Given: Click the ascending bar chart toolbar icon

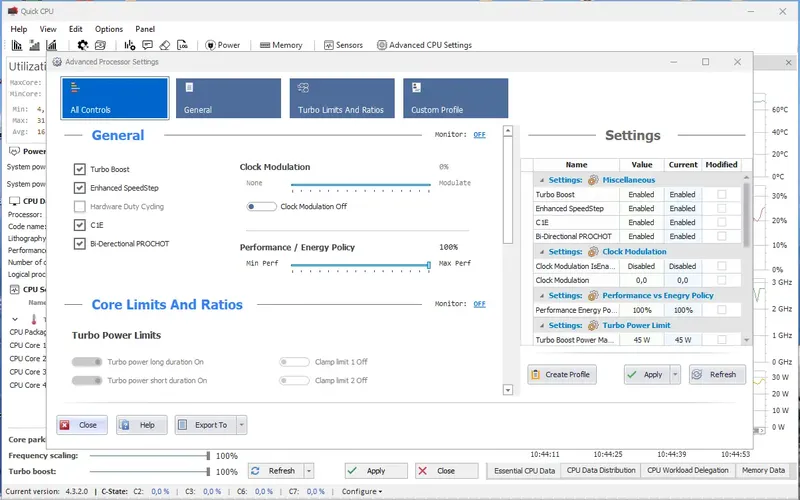Looking at the screenshot, I should tap(34, 45).
